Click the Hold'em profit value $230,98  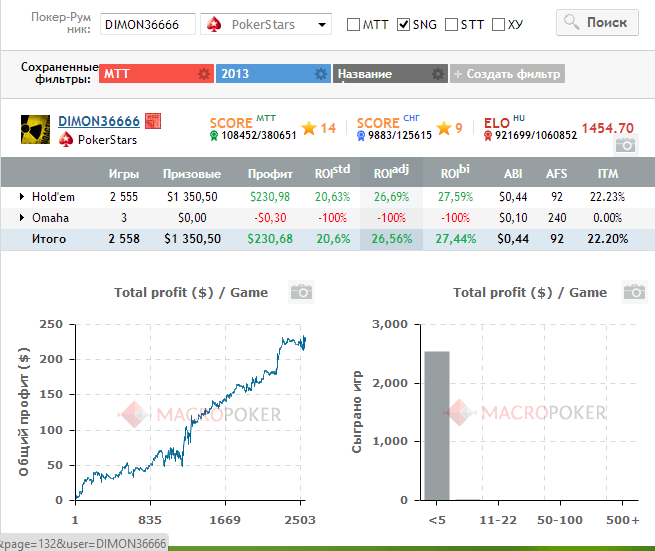270,197
